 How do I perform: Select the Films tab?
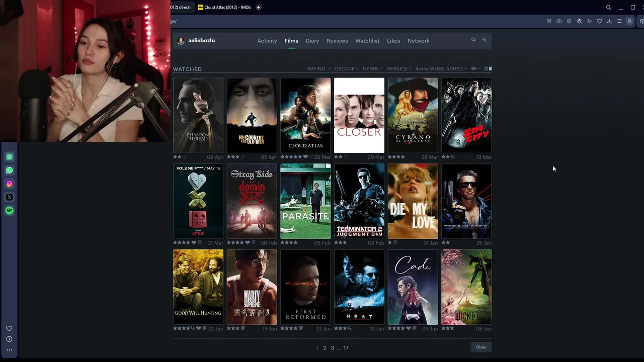pyautogui.click(x=291, y=41)
